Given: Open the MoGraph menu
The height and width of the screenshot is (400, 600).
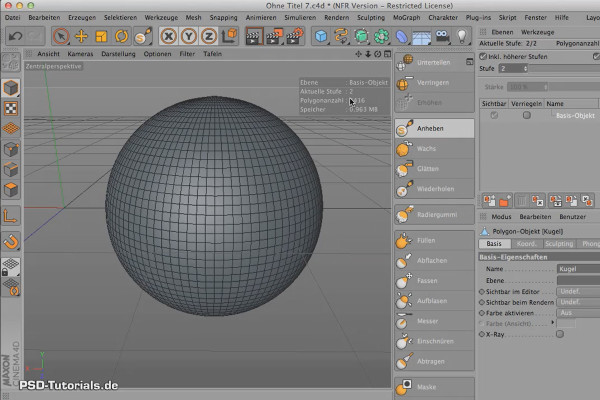Looking at the screenshot, I should click(x=406, y=18).
